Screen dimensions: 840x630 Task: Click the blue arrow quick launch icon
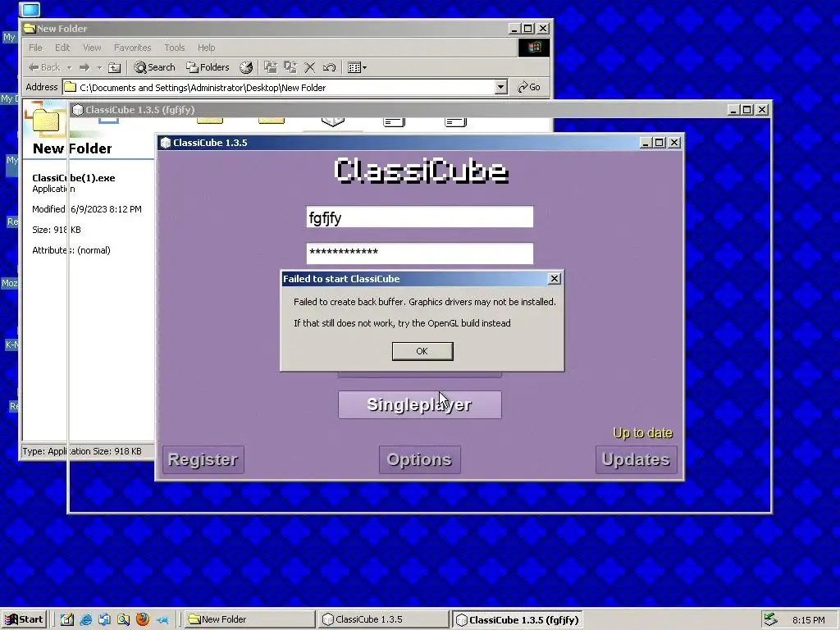click(x=162, y=620)
